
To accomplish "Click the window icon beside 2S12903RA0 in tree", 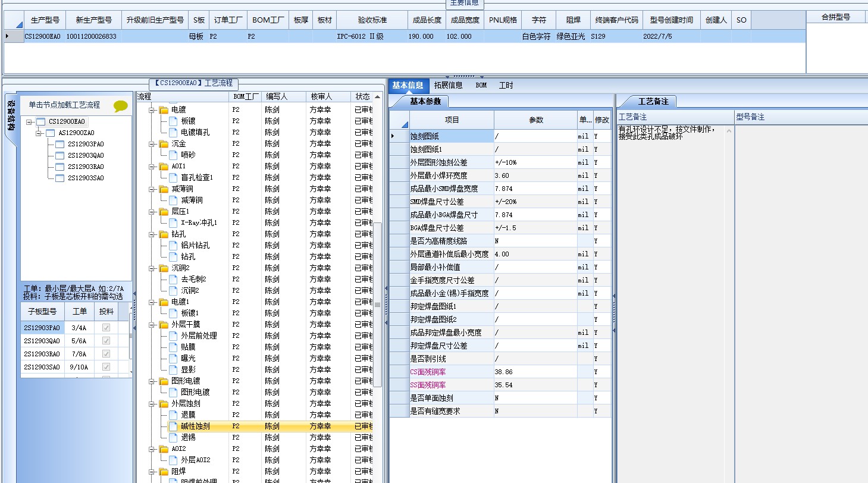I will tap(59, 167).
